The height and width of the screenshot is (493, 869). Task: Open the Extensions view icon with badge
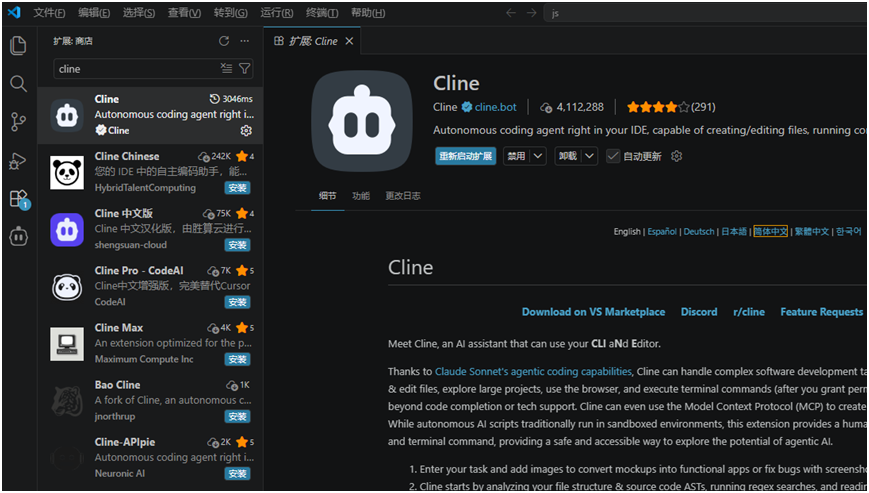point(19,199)
